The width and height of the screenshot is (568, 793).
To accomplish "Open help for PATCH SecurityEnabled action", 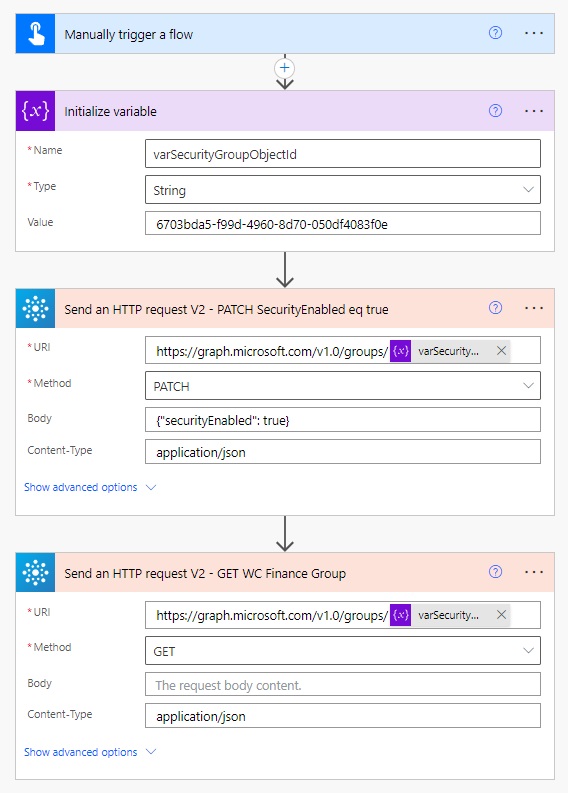I will [495, 307].
